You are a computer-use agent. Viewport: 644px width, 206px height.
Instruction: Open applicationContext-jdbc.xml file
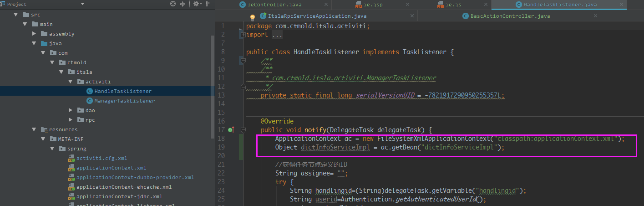[119, 196]
